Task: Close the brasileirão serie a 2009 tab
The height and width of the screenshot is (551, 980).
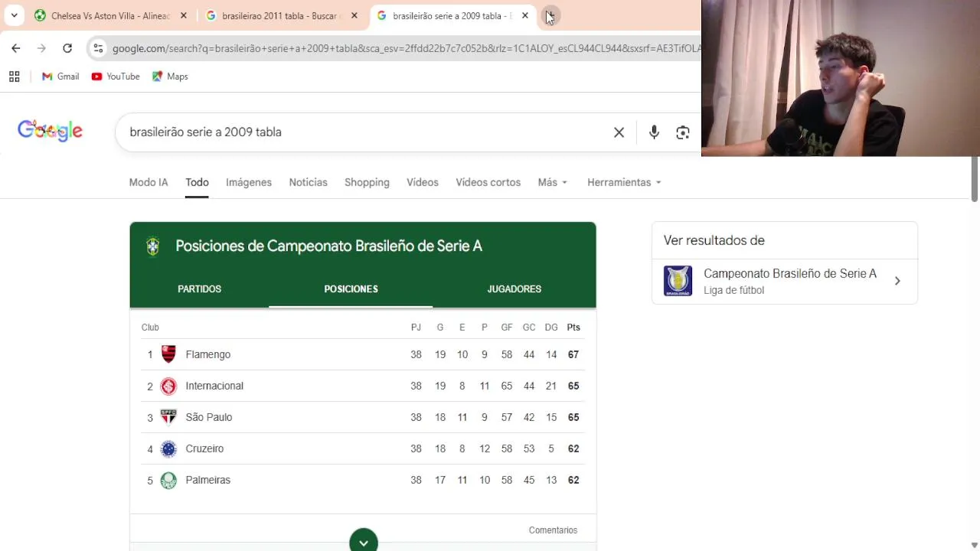Action: [525, 15]
